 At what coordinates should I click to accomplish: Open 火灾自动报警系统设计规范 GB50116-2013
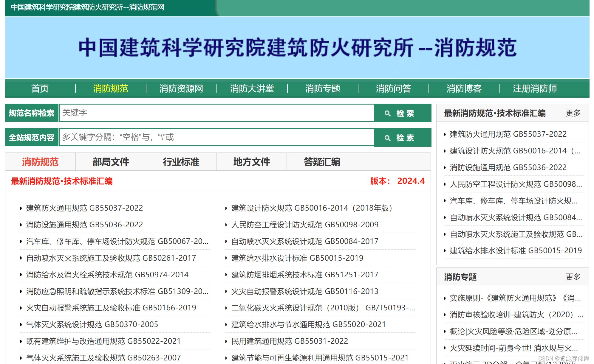304,291
